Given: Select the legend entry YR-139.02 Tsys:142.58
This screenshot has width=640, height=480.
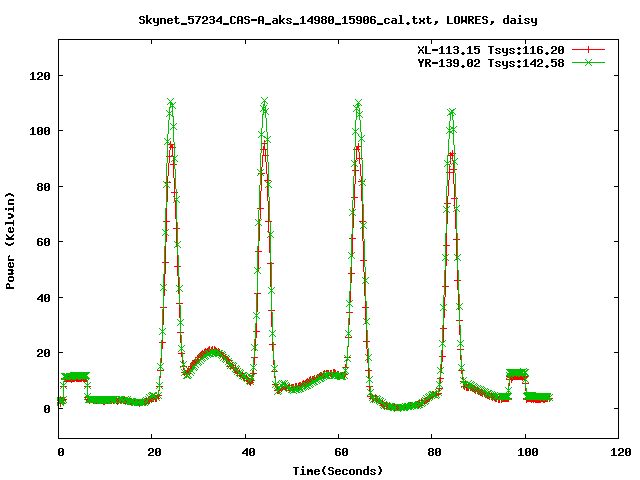Looking at the screenshot, I should (491, 63).
